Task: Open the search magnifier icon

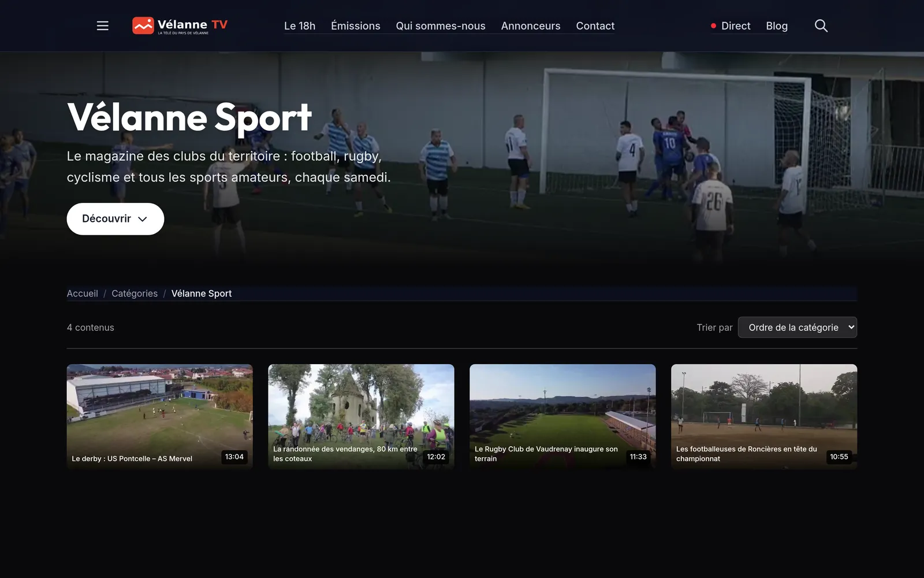Action: [x=821, y=26]
